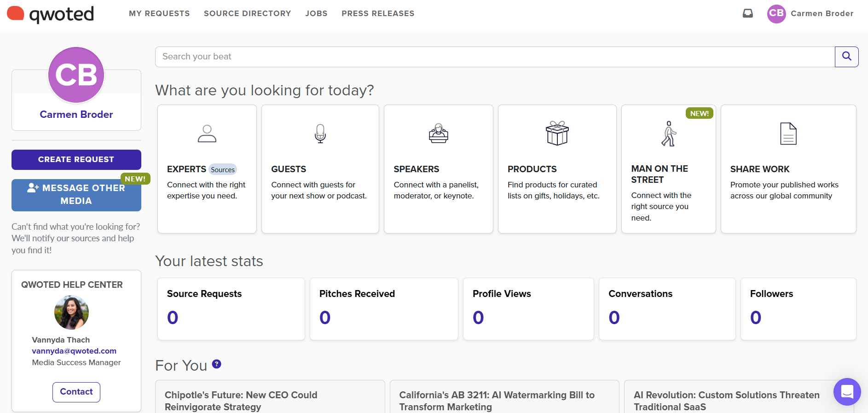This screenshot has width=868, height=413.
Task: Click the Contact button
Action: click(76, 392)
